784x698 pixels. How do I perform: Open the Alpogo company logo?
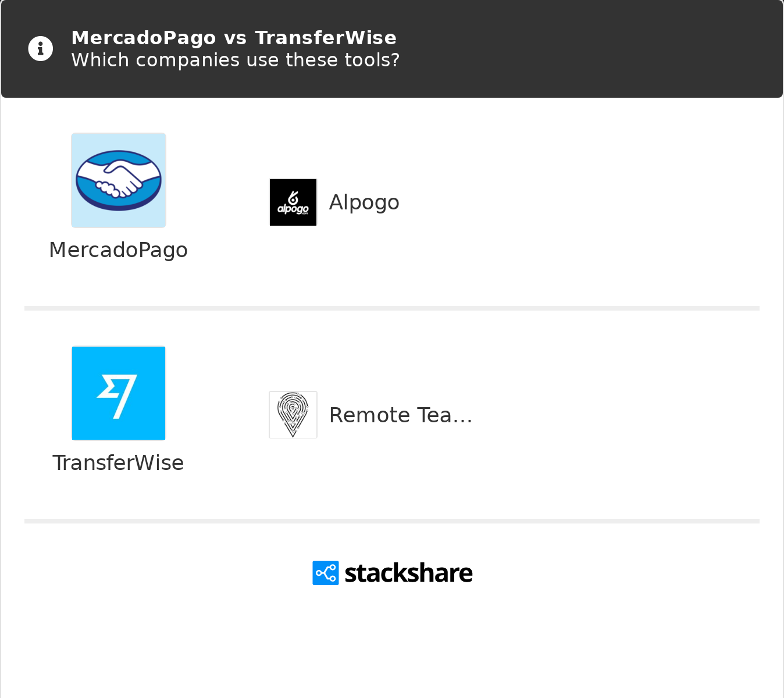pos(293,202)
